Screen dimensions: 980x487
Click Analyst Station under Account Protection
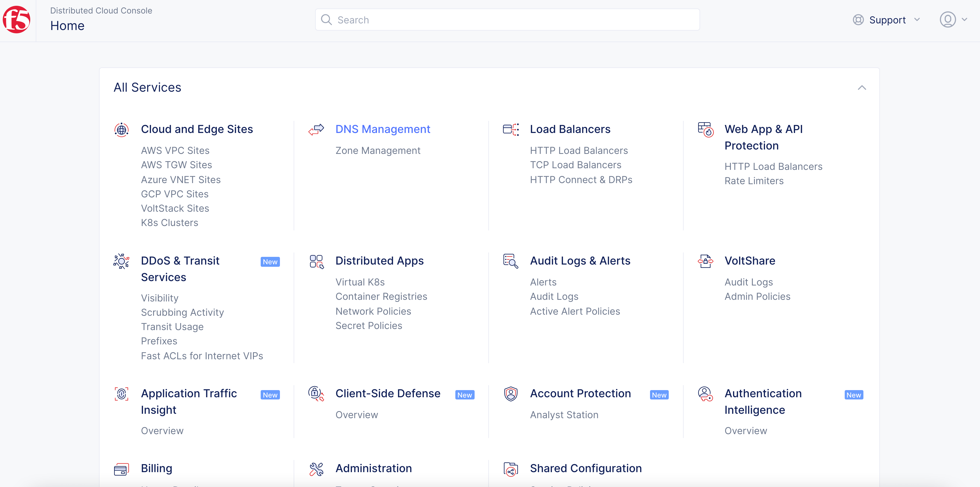tap(564, 415)
